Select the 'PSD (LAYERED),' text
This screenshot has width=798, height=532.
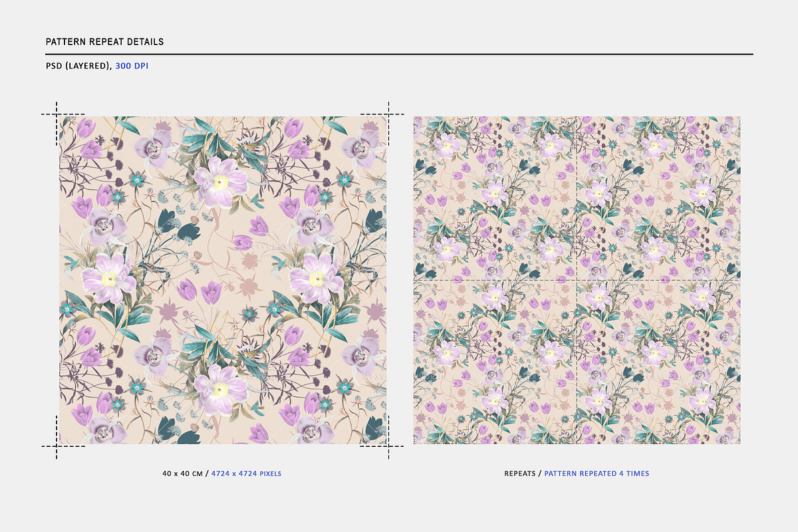point(79,66)
